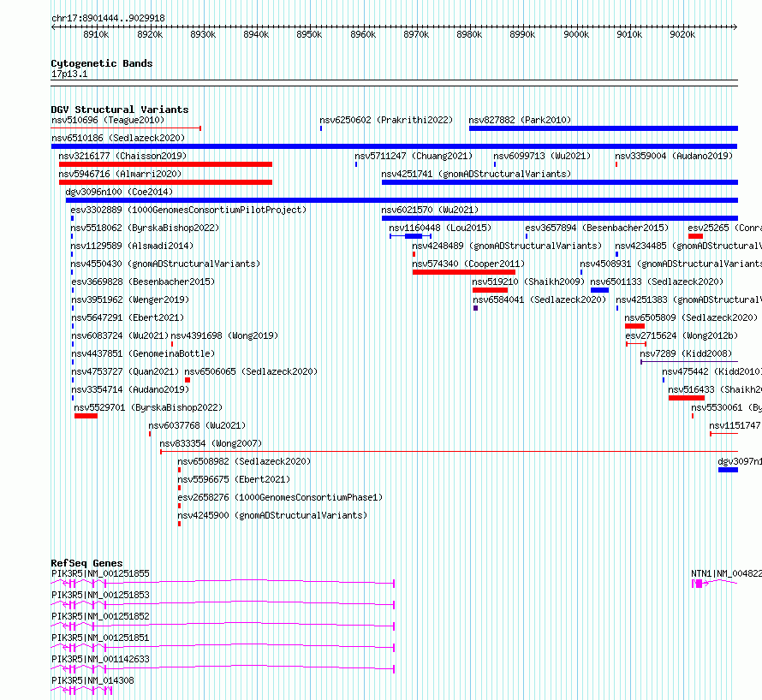Open esv2658276 (1000GenomesConsortiumPhase1) label
The image size is (762, 700).
click(280, 497)
